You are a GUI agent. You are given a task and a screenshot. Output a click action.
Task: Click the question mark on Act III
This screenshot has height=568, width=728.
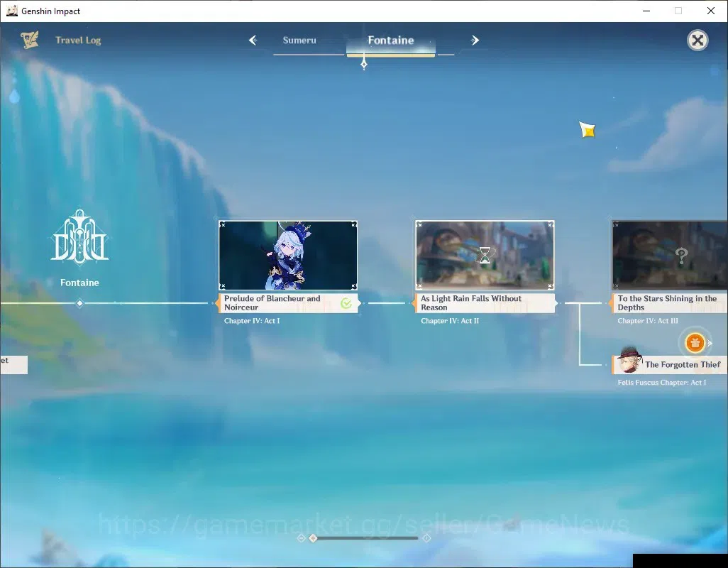[x=681, y=256]
